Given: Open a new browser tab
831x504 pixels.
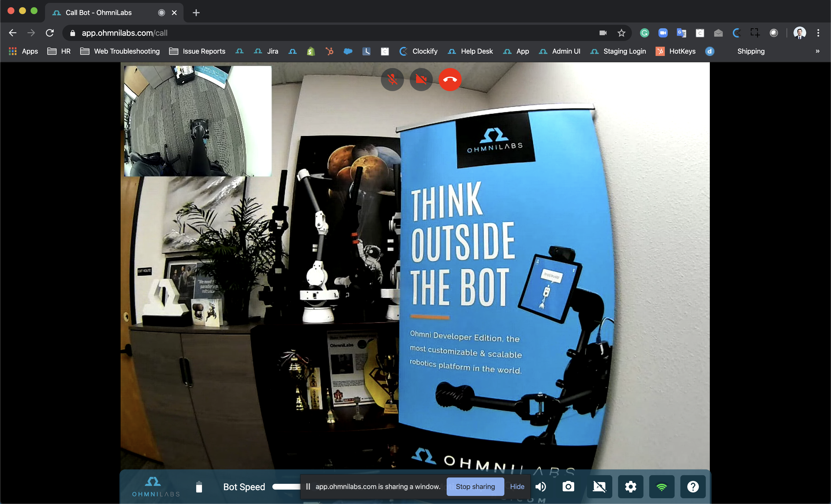Looking at the screenshot, I should pos(196,13).
